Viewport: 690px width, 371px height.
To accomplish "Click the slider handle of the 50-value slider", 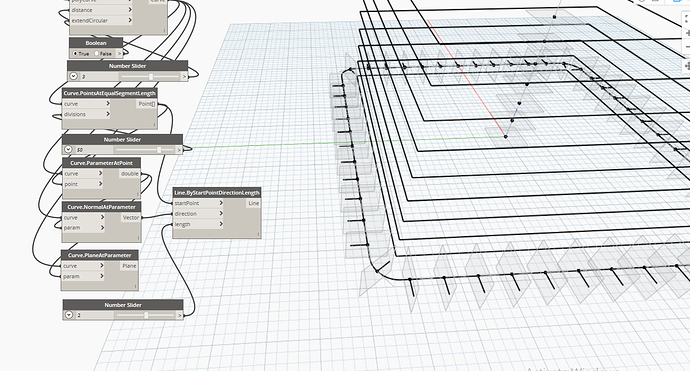I will pyautogui.click(x=159, y=150).
